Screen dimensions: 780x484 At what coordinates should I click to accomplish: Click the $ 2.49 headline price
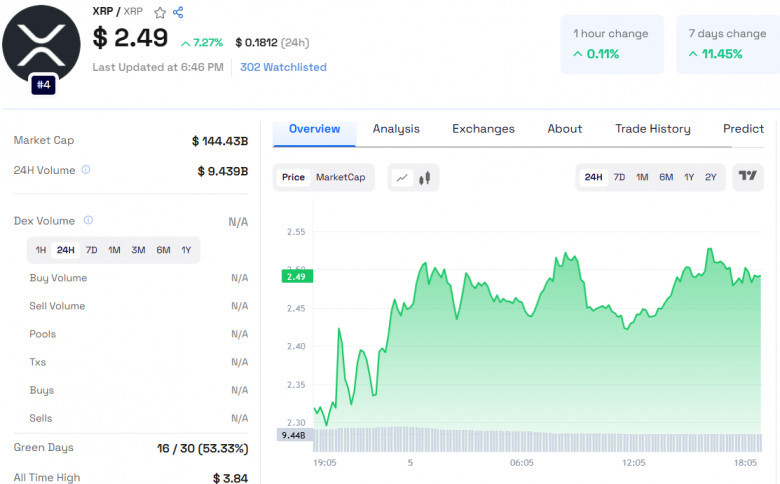click(x=130, y=38)
